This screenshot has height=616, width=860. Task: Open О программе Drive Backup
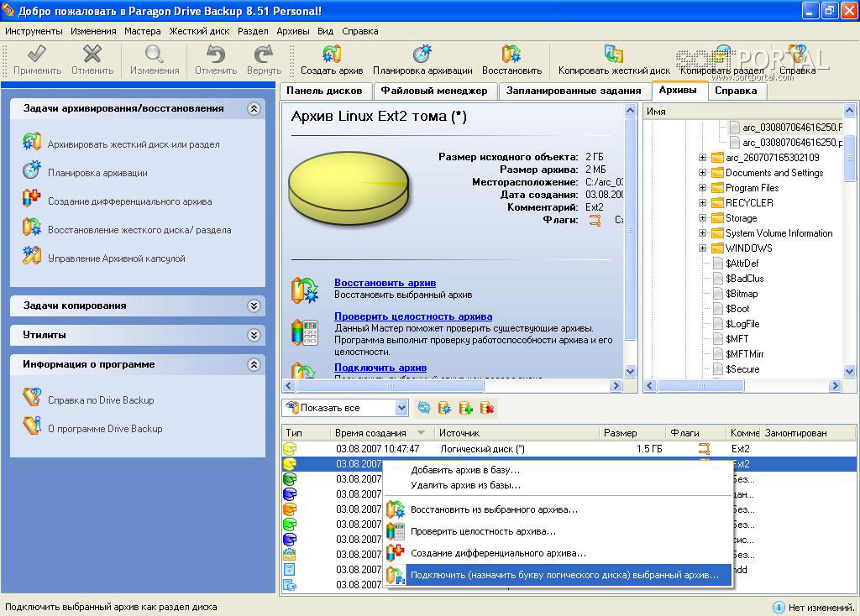pyautogui.click(x=105, y=429)
